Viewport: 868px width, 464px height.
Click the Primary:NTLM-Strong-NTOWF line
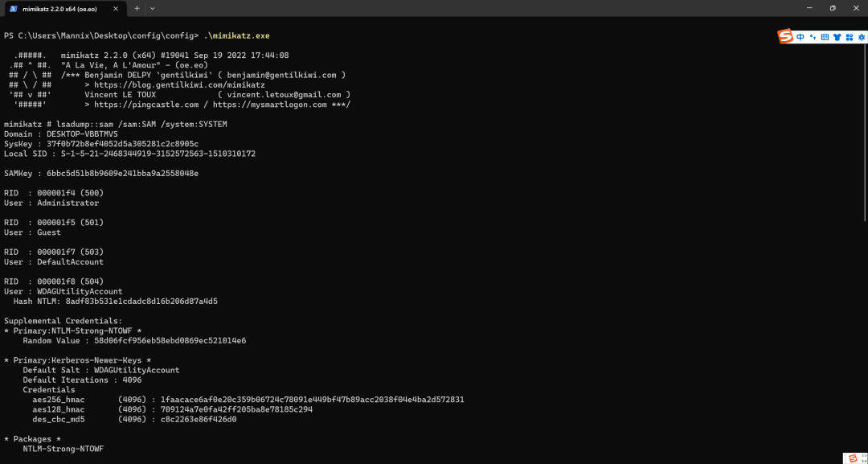[73, 331]
